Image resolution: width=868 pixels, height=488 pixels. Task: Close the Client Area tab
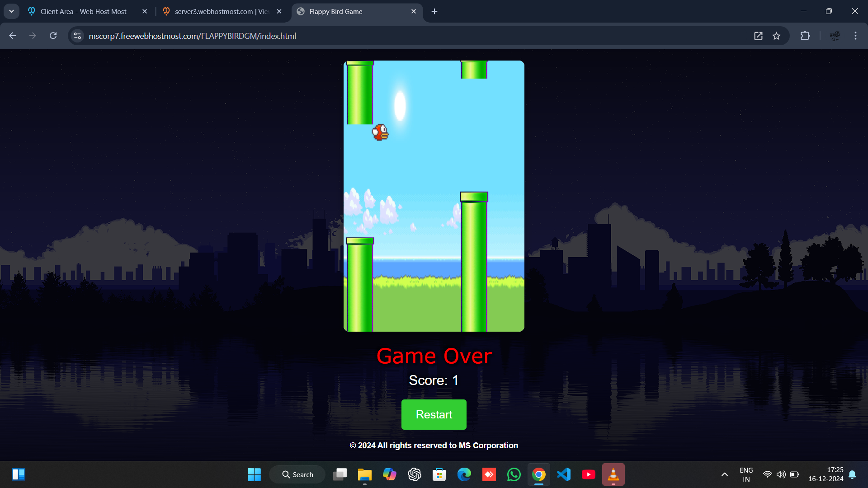145,12
